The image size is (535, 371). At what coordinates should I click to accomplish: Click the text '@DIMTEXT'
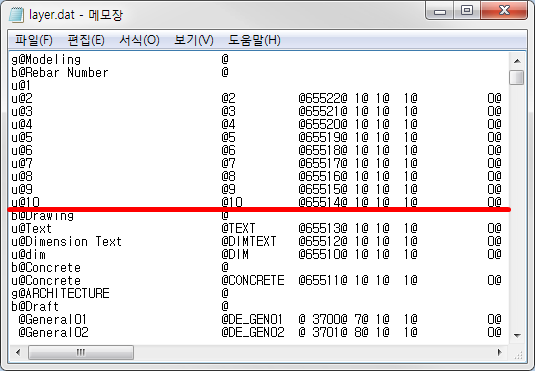point(249,242)
